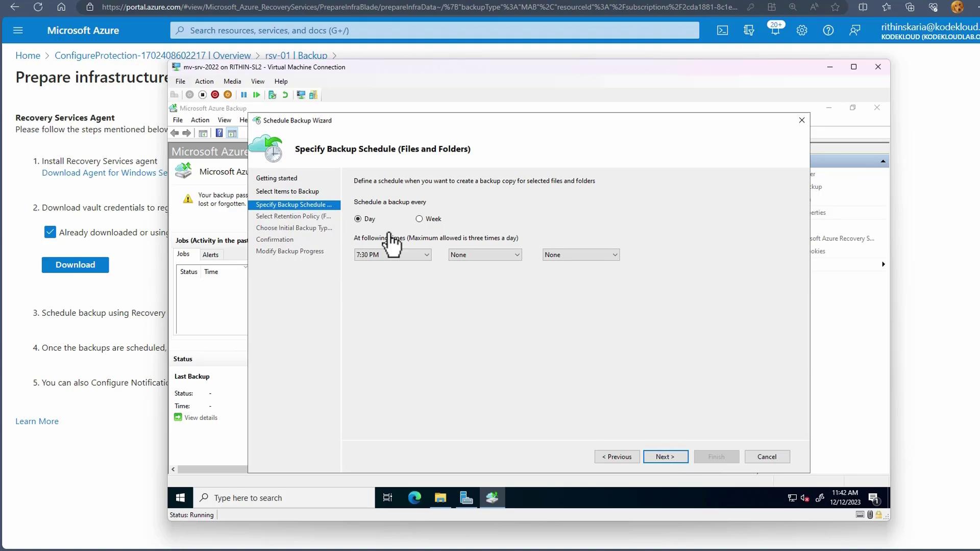The width and height of the screenshot is (980, 551).
Task: Click the red Shut Down VM icon
Action: (x=215, y=95)
